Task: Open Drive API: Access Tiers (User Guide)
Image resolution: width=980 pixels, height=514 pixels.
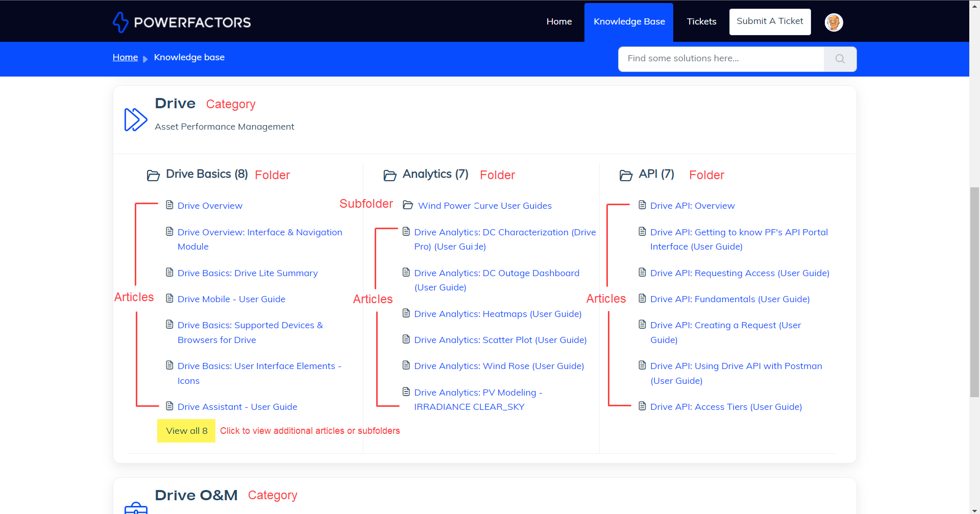Action: tap(726, 407)
